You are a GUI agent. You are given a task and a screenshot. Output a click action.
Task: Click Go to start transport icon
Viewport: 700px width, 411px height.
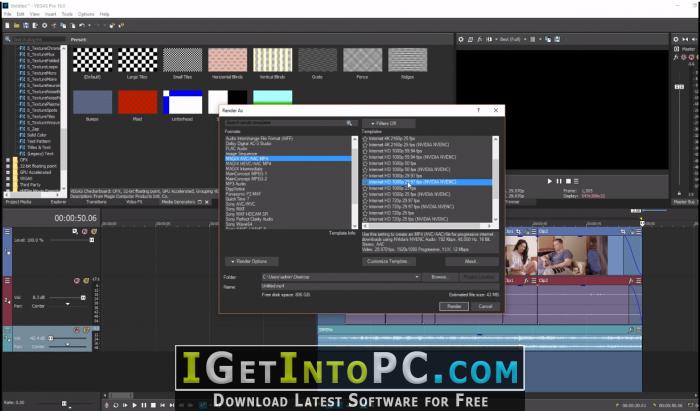162,405
